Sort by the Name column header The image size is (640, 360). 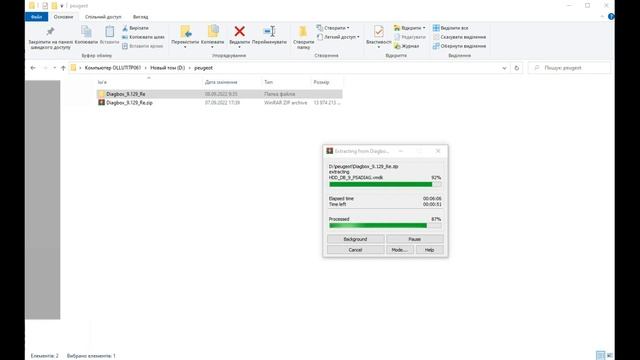(149, 82)
